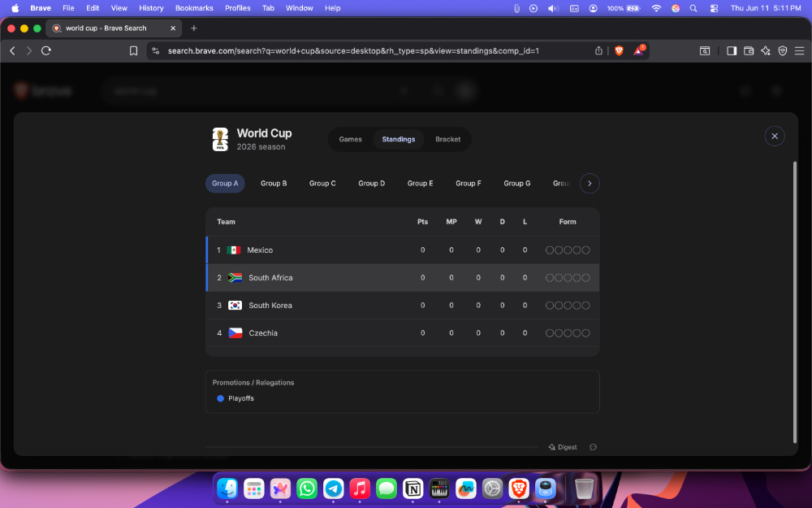Select Group B
The width and height of the screenshot is (812, 508).
[x=274, y=184]
